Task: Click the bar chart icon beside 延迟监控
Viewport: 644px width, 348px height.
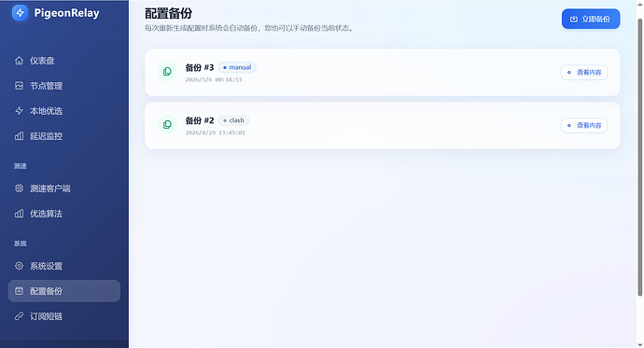Action: [x=19, y=136]
